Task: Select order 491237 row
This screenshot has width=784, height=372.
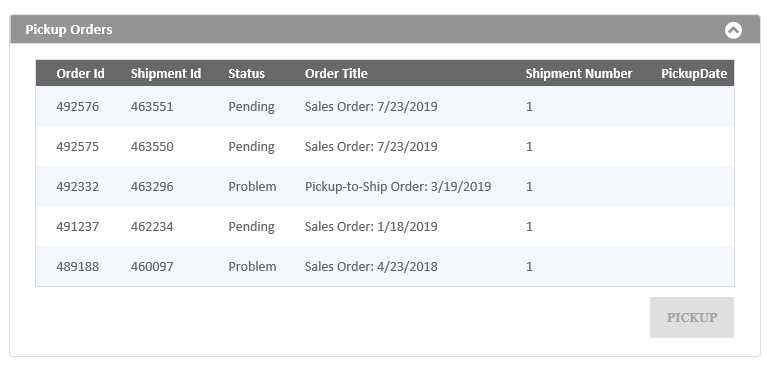Action: 385,226
